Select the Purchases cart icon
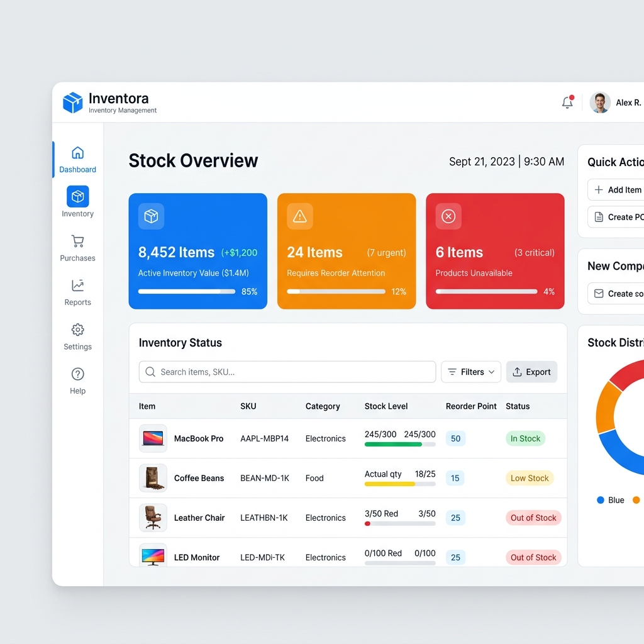 [x=77, y=241]
